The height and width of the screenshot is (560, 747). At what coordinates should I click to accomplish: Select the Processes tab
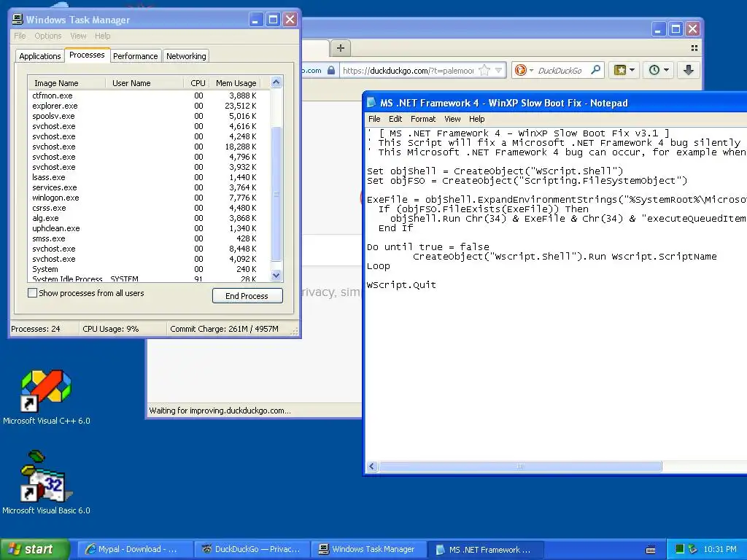click(87, 55)
